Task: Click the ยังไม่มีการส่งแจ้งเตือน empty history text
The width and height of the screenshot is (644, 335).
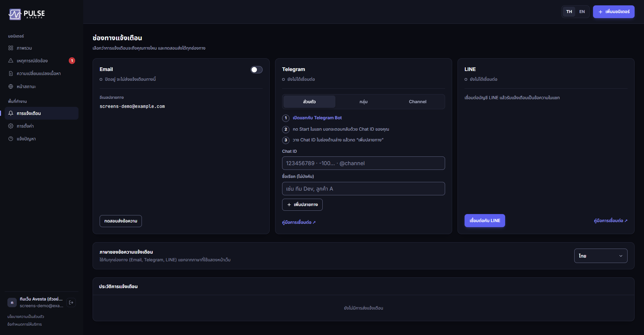Action: 364,308
